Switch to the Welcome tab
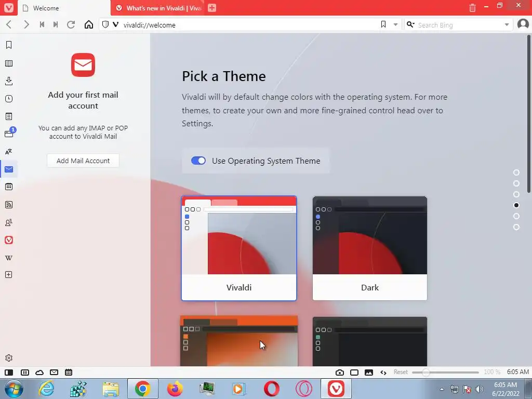 (64, 8)
